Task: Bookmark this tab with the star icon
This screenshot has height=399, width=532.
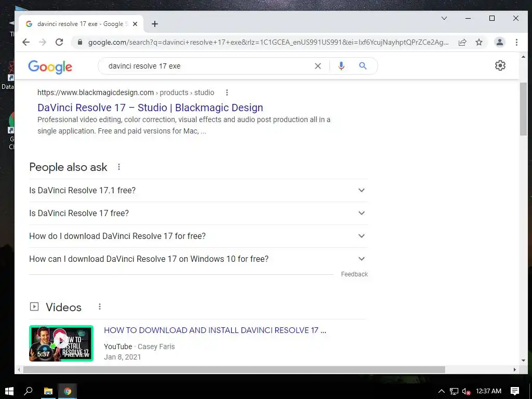Action: pyautogui.click(x=478, y=42)
